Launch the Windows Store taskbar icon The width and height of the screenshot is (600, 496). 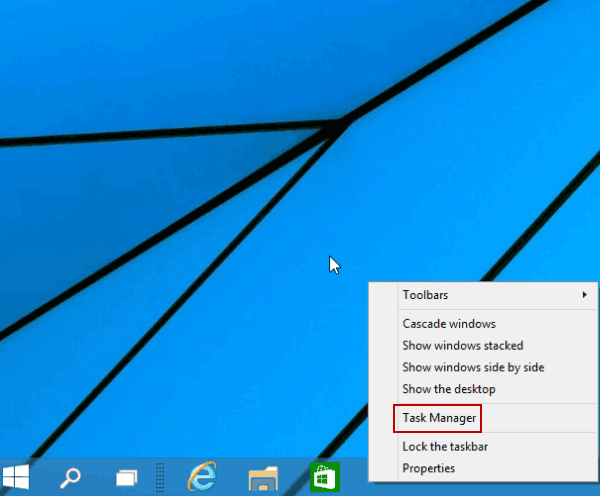coord(325,477)
